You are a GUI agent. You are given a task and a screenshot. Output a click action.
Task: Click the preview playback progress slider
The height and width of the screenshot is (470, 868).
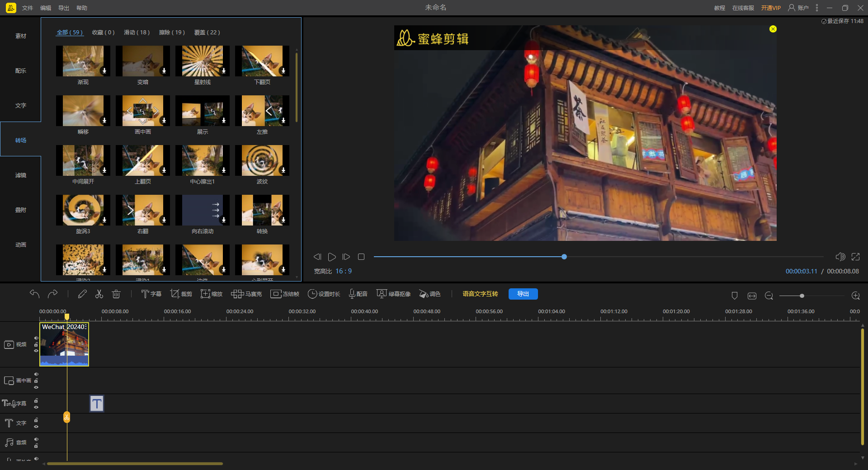pos(564,257)
